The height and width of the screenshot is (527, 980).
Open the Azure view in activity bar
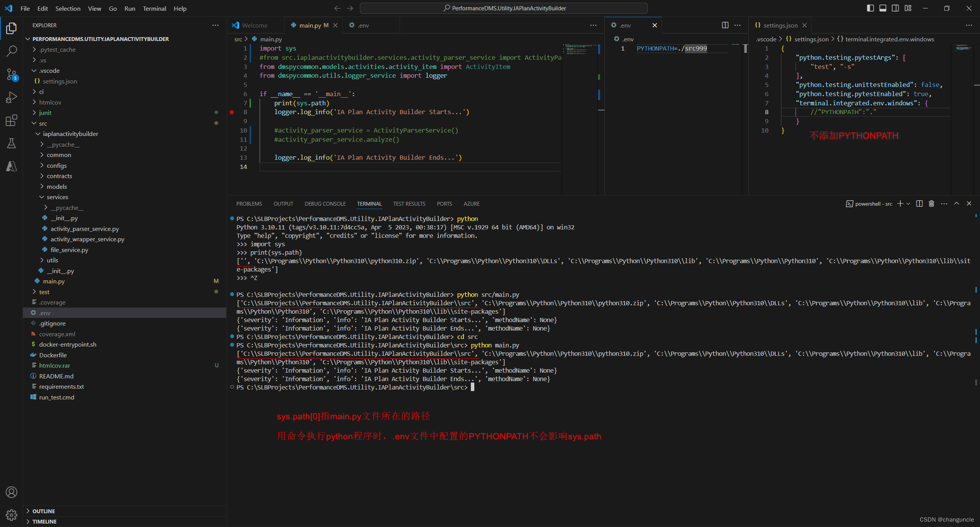(11, 166)
